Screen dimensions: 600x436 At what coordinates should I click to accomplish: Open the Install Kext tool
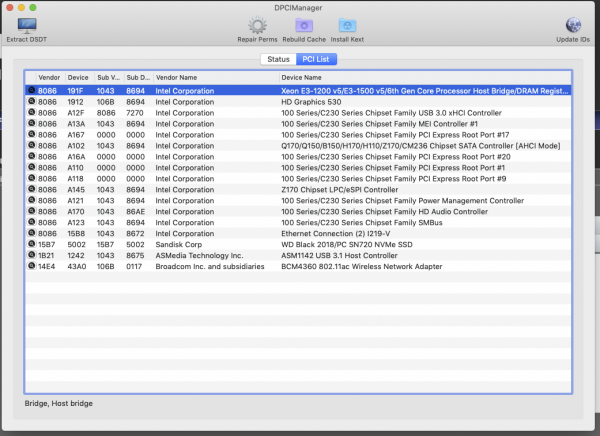[347, 25]
